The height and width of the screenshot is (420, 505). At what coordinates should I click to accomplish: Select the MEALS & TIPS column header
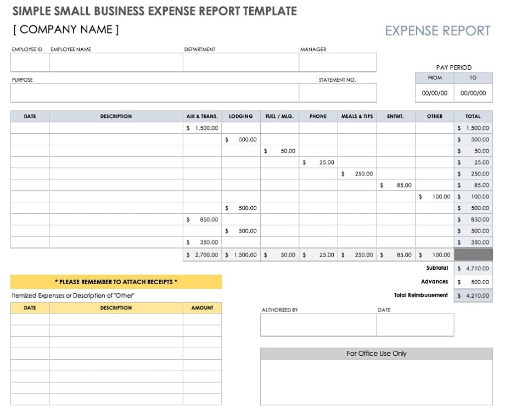coord(357,116)
